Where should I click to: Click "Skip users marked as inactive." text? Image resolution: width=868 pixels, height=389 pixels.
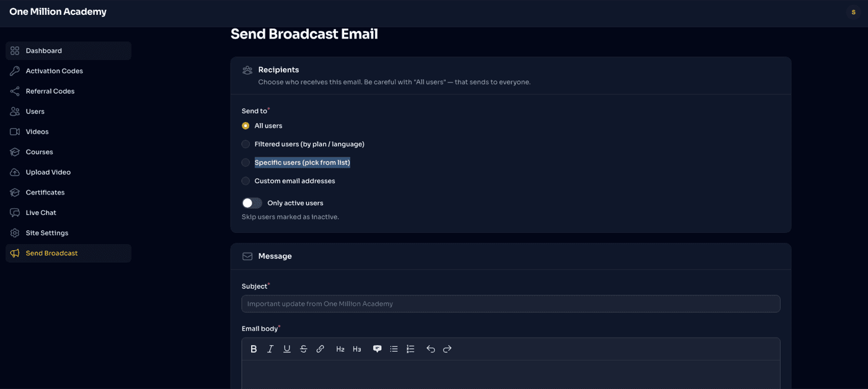coord(290,217)
